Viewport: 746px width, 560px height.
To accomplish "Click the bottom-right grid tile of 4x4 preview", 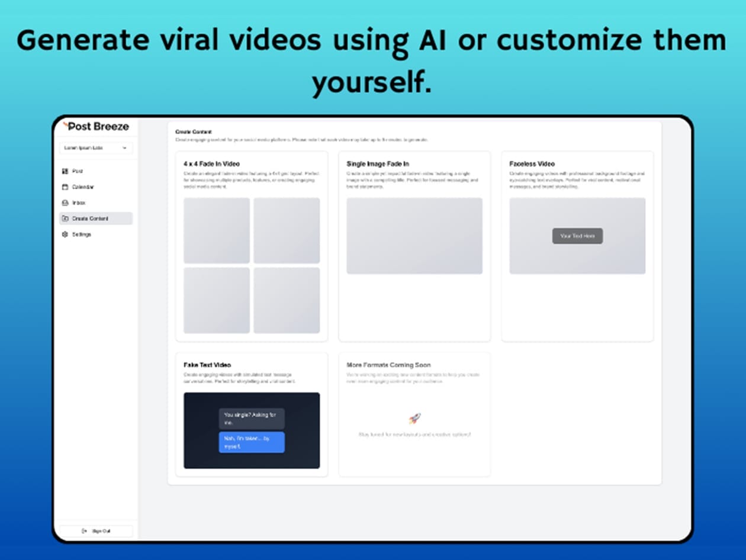I will 287,300.
